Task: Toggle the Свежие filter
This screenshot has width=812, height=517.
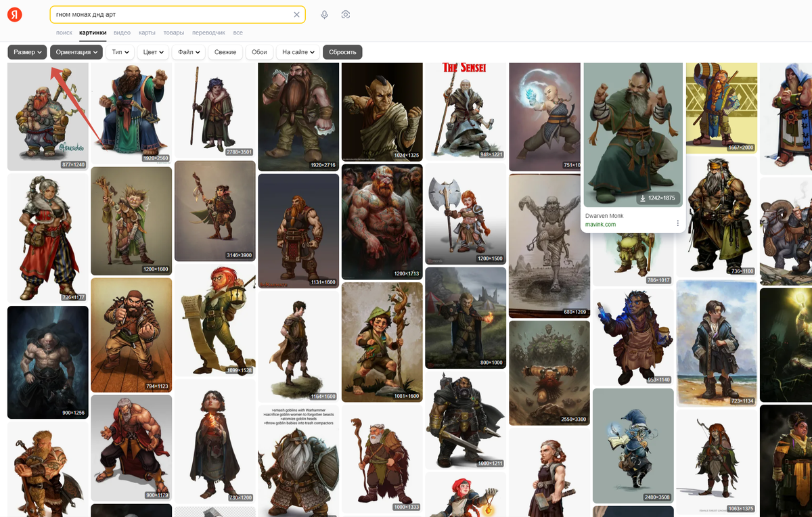Action: (225, 52)
